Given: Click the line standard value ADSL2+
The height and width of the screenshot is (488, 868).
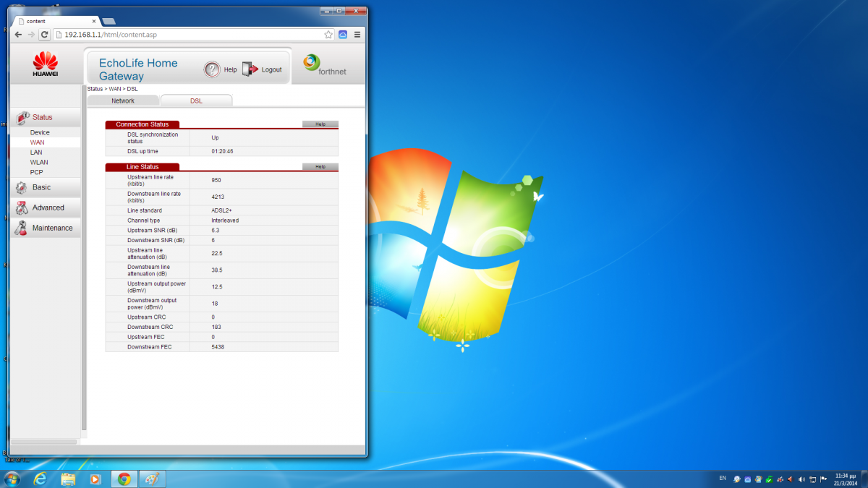Looking at the screenshot, I should tap(221, 210).
